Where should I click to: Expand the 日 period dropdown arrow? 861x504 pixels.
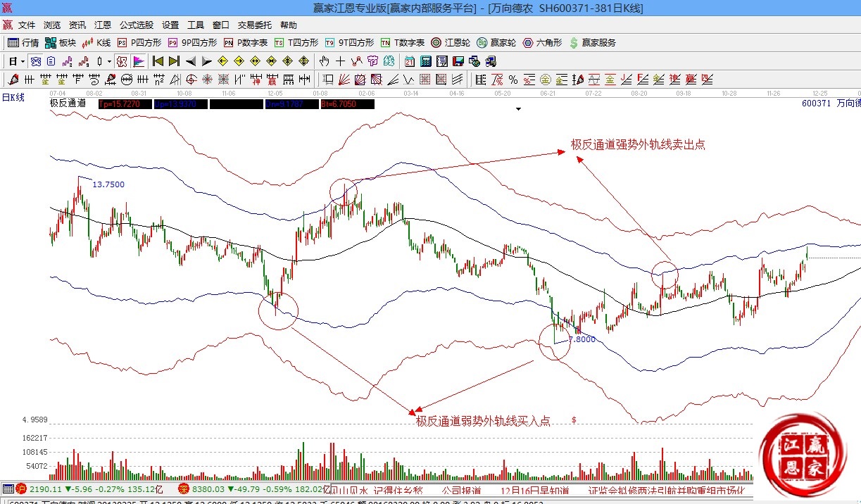(22, 61)
